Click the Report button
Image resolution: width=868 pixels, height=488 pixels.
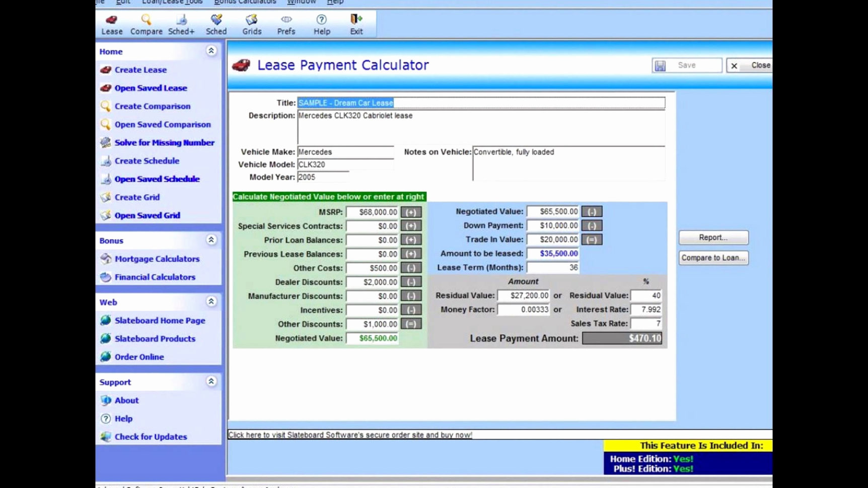click(x=713, y=237)
